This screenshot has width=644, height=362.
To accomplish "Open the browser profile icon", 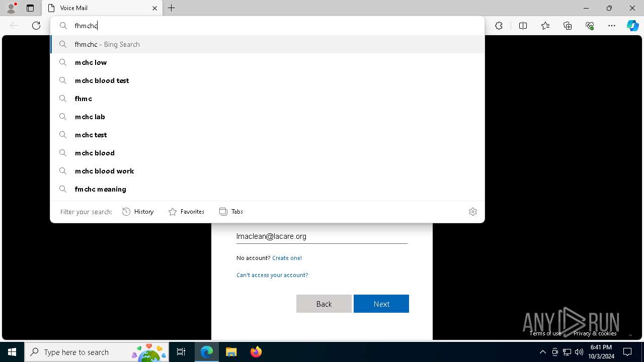I will [x=11, y=8].
